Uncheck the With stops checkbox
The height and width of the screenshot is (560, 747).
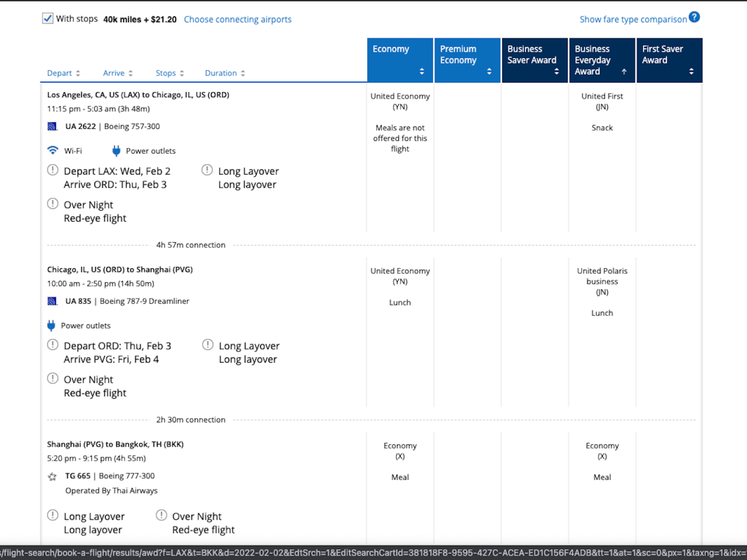click(x=48, y=19)
